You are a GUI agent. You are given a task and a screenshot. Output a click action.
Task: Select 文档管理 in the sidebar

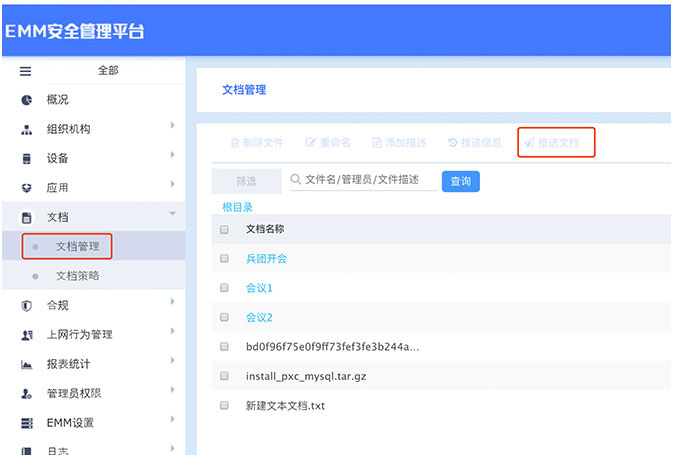pyautogui.click(x=77, y=246)
